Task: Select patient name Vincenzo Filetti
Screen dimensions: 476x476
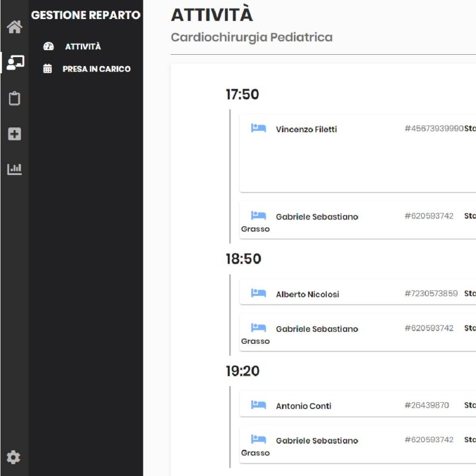Action: click(x=306, y=129)
